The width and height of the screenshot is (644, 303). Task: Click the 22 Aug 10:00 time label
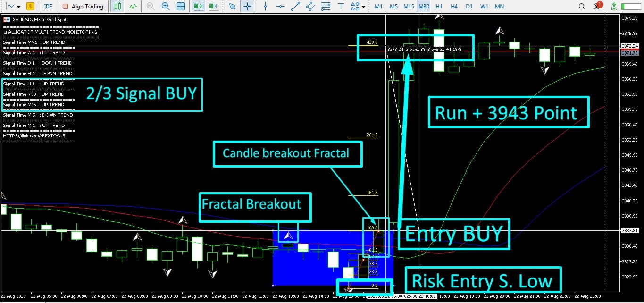tap(195, 296)
